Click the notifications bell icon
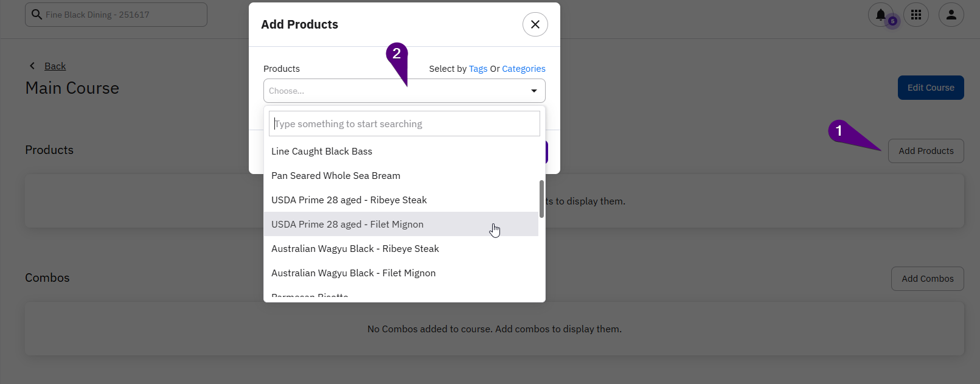Viewport: 980px width, 384px height. point(880,15)
